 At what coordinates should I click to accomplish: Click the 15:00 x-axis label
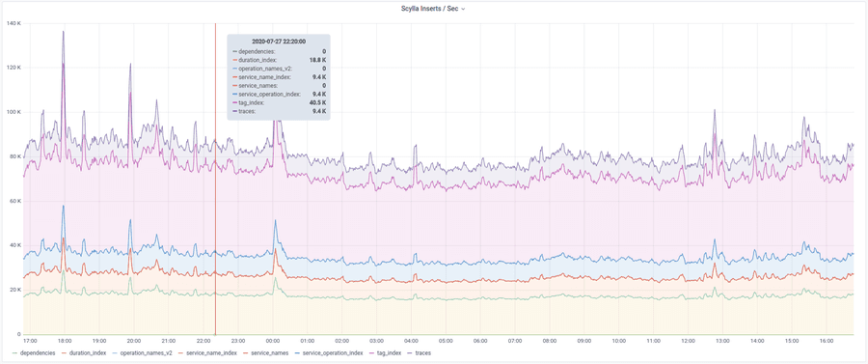pos(792,341)
